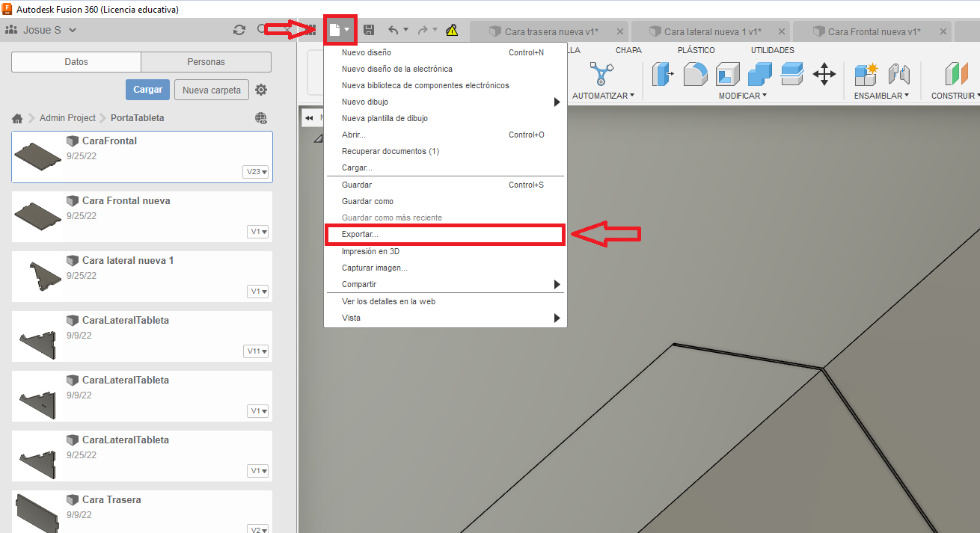
Task: Open the yellow warning status icon
Action: tap(452, 31)
